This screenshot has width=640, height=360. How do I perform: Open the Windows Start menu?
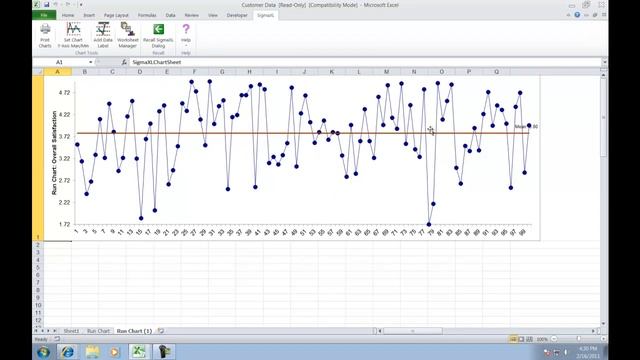click(43, 351)
